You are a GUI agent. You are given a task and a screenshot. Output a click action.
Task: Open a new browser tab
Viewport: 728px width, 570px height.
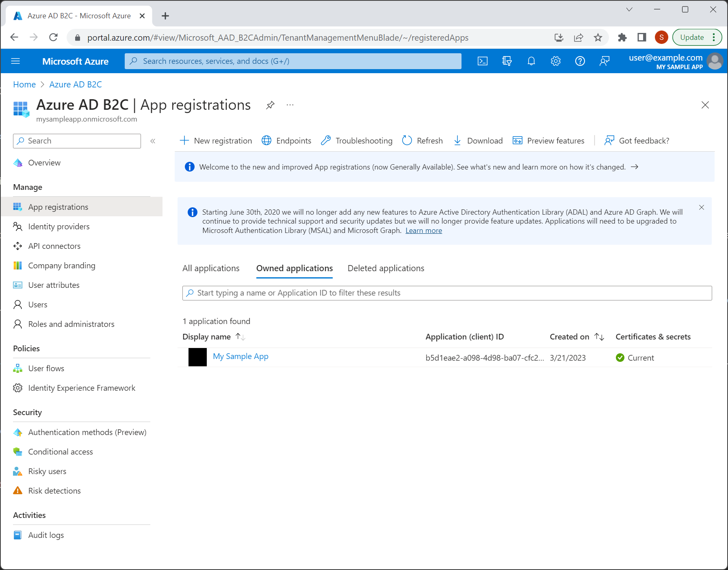pos(165,16)
